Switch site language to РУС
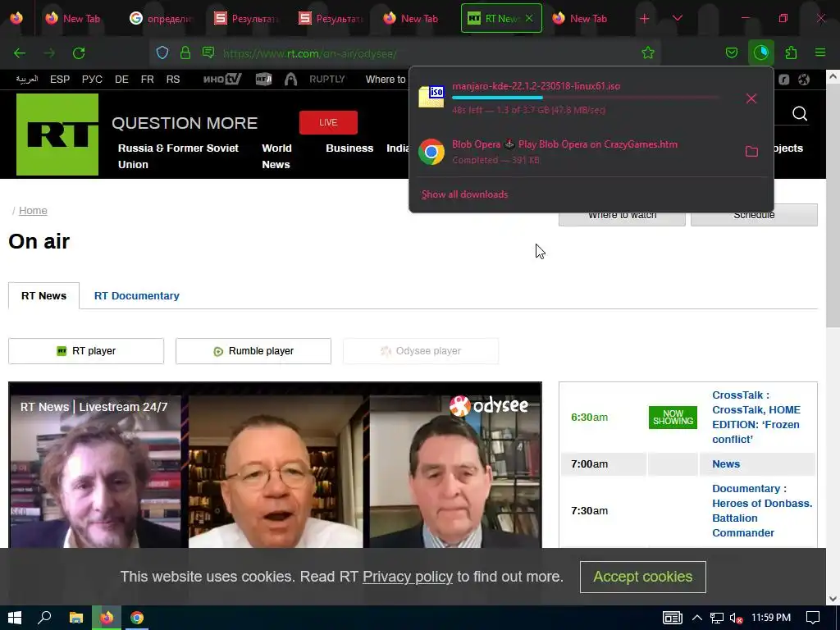Viewport: 840px width, 630px height. 92,80
